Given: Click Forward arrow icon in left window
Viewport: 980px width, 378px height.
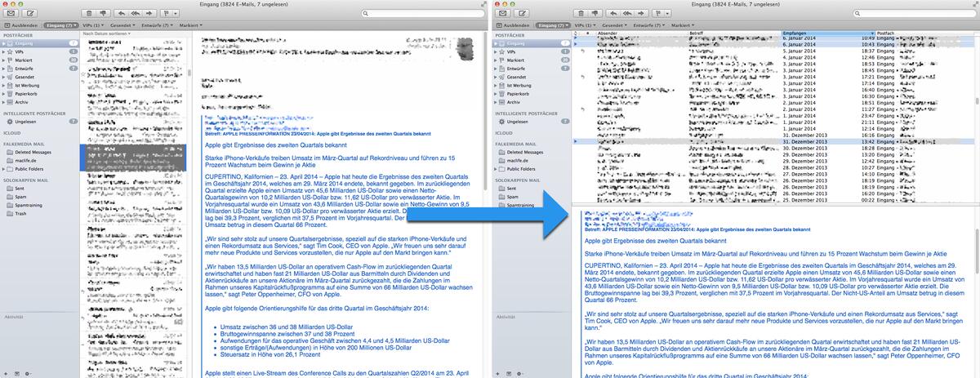Looking at the screenshot, I should [150, 14].
